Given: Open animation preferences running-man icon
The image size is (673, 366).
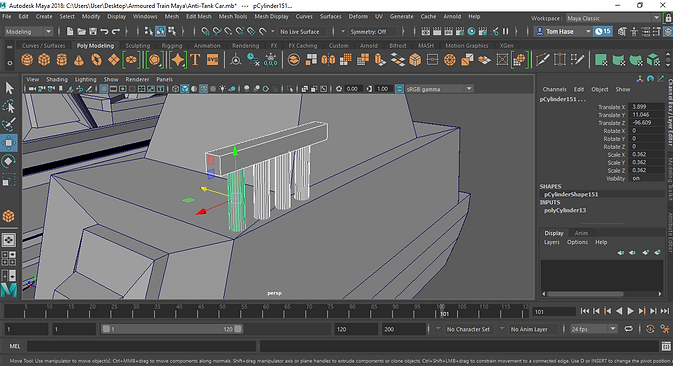Looking at the screenshot, I should tap(665, 329).
